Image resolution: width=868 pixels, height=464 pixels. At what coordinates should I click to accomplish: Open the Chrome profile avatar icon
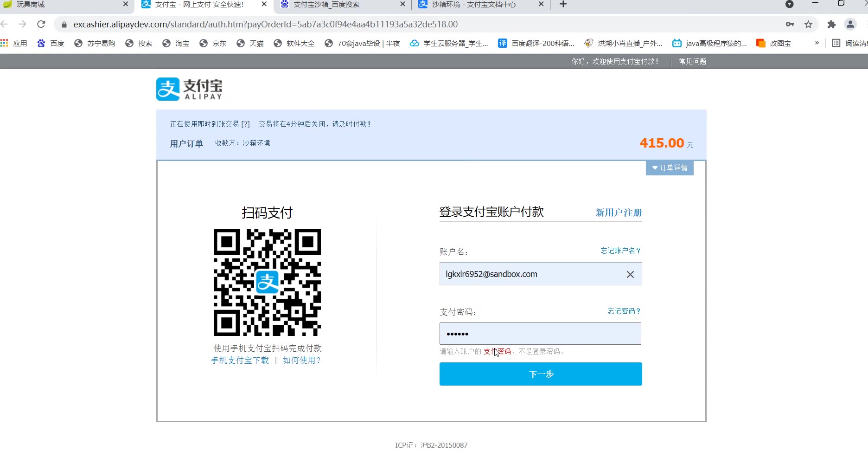850,25
